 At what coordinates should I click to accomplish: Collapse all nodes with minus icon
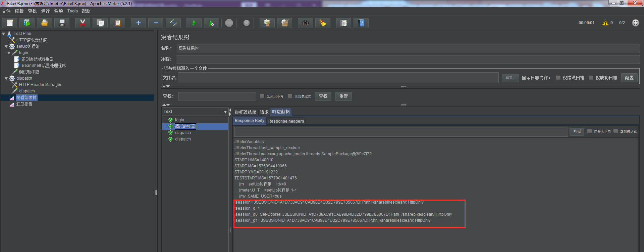(x=156, y=23)
